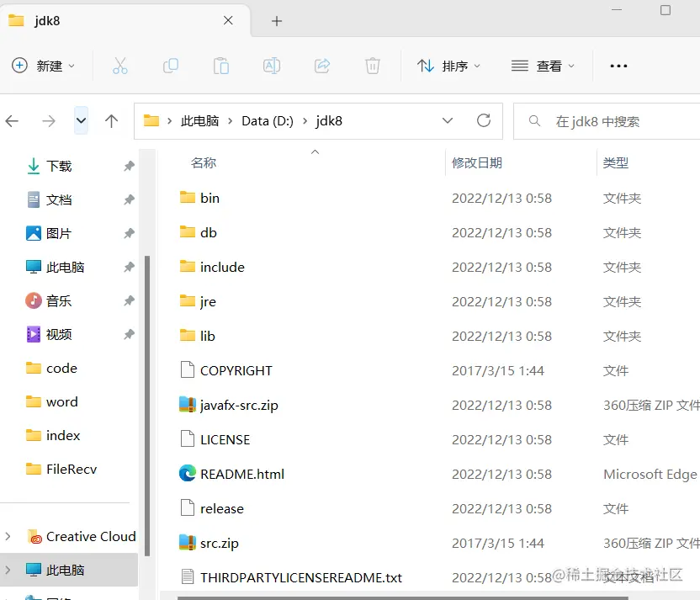Click the horizontal scrollbar under file list
The image size is (700, 600).
click(x=402, y=597)
